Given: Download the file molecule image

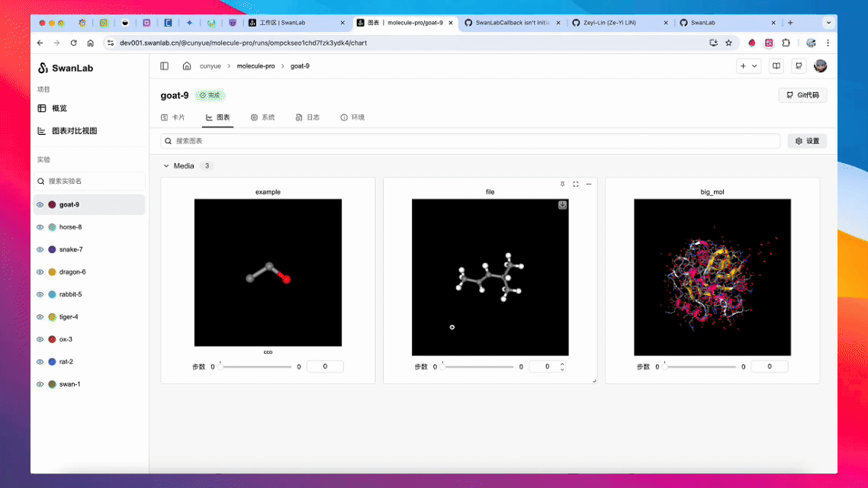Looking at the screenshot, I should (562, 205).
